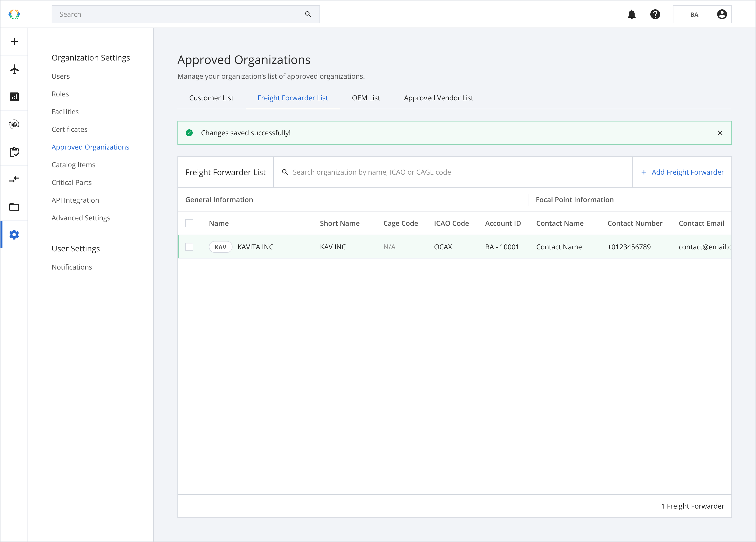
Task: Select the KAVITA INC name cell
Action: coord(255,247)
